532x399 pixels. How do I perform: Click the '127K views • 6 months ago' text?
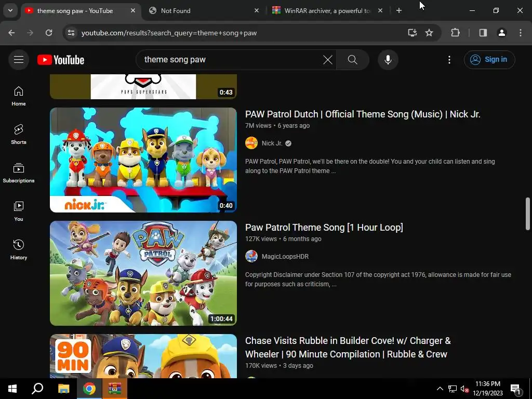tap(283, 239)
